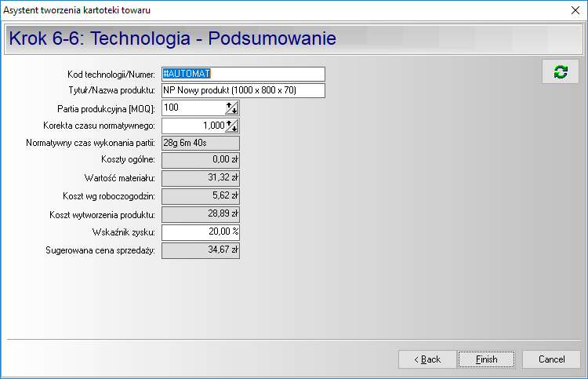Click the Kod technologii/Numer field
Screen dimensions: 588x379
[242, 74]
